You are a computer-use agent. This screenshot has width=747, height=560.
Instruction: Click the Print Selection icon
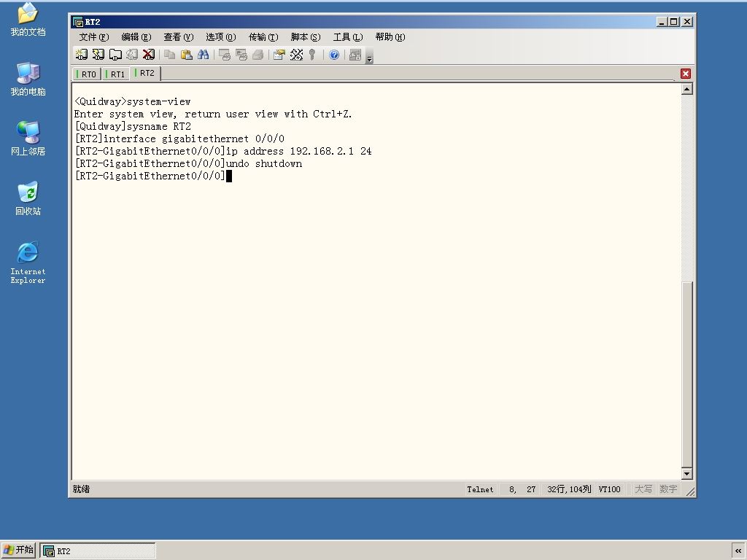coord(241,55)
